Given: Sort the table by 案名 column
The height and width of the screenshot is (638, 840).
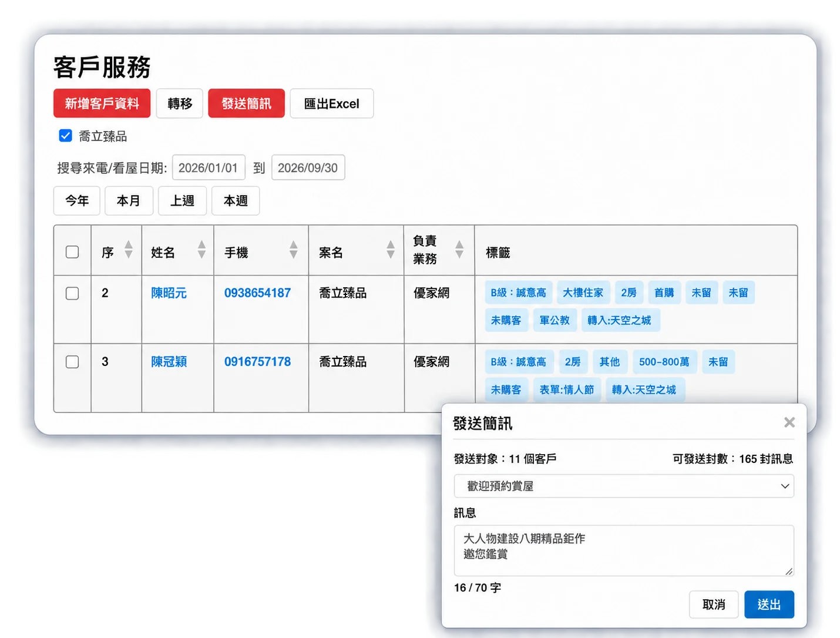Looking at the screenshot, I should (x=390, y=250).
